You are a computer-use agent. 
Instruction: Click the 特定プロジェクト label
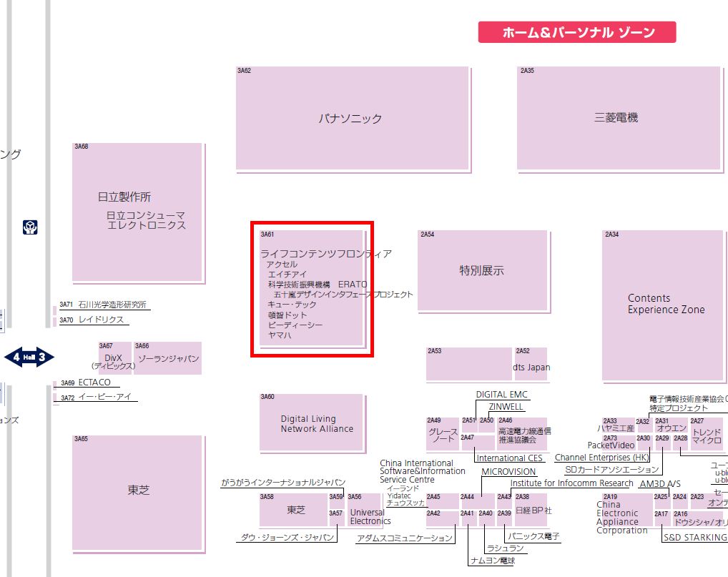(679, 408)
